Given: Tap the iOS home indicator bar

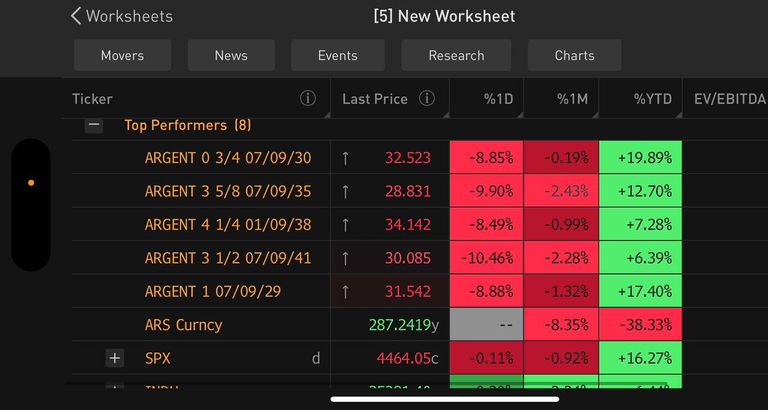Looking at the screenshot, I should click(x=445, y=399).
